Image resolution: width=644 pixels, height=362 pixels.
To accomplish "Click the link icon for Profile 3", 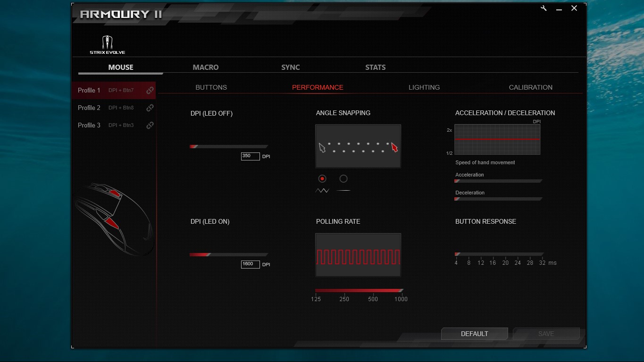I will click(x=150, y=125).
